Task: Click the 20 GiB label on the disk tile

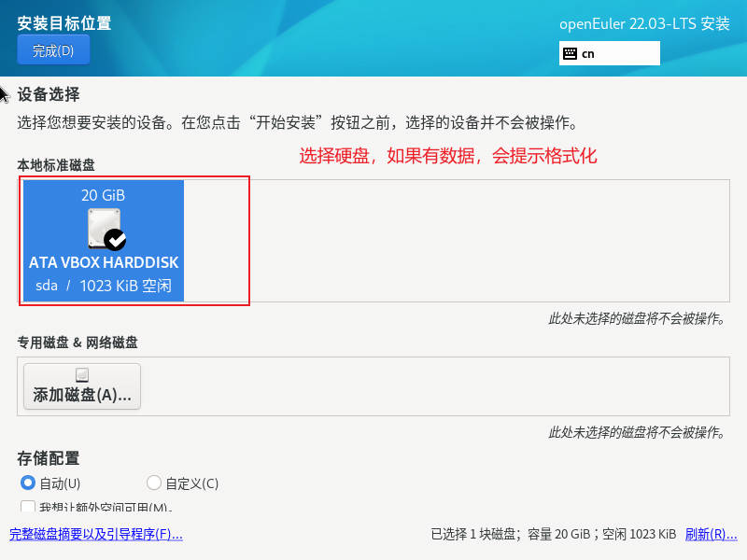Action: click(x=103, y=195)
